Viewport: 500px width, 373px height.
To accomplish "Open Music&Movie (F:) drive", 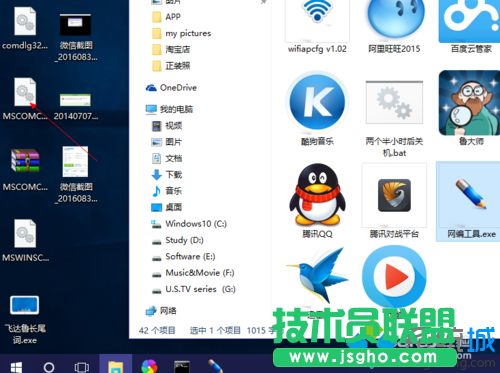I will [x=193, y=273].
